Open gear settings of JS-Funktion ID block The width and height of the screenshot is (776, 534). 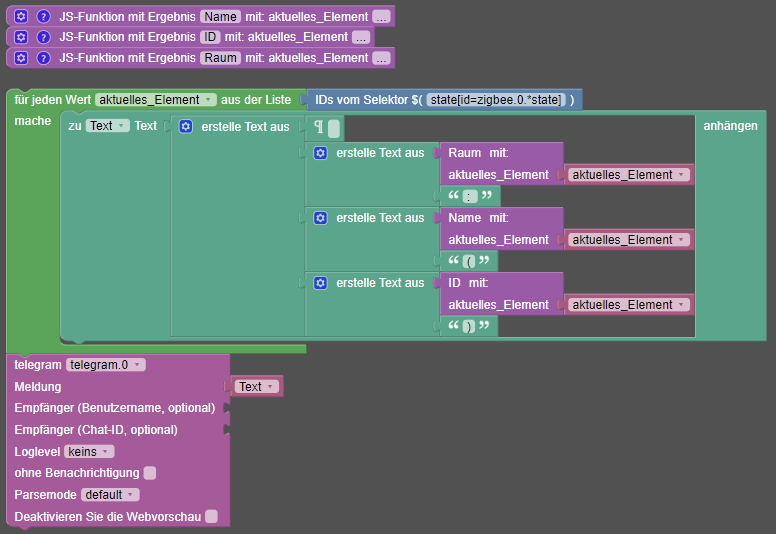pyautogui.click(x=21, y=37)
